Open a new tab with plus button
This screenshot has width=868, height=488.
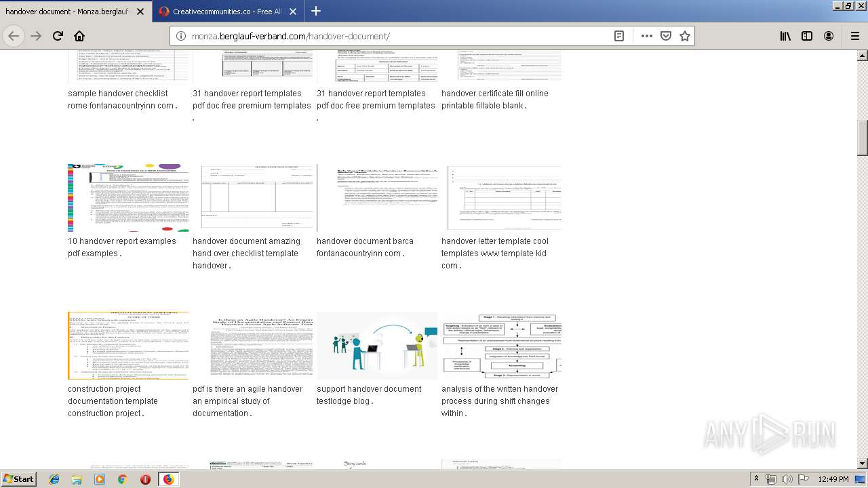coord(316,11)
